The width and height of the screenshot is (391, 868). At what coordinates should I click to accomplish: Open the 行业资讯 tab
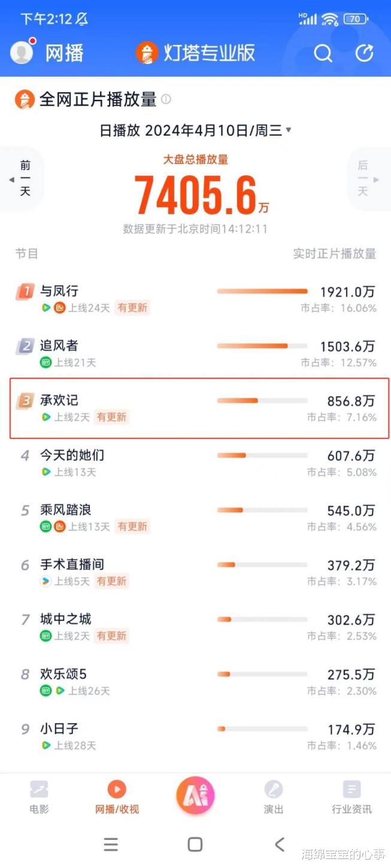coord(351,797)
